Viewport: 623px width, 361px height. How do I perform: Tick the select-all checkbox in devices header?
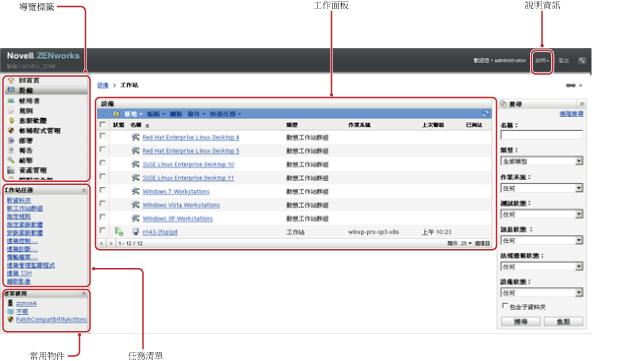click(103, 125)
